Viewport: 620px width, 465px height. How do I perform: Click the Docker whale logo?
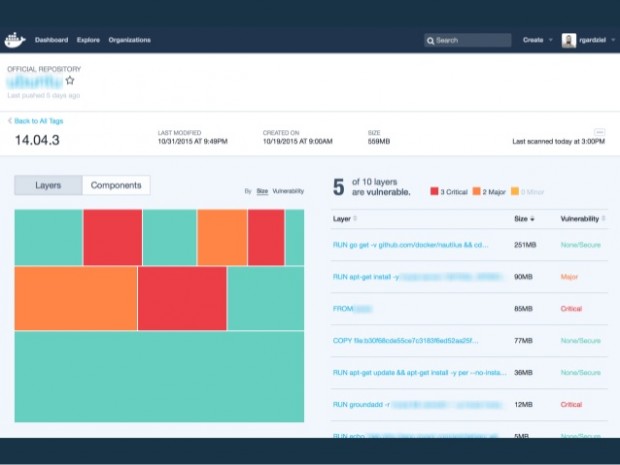[15, 40]
